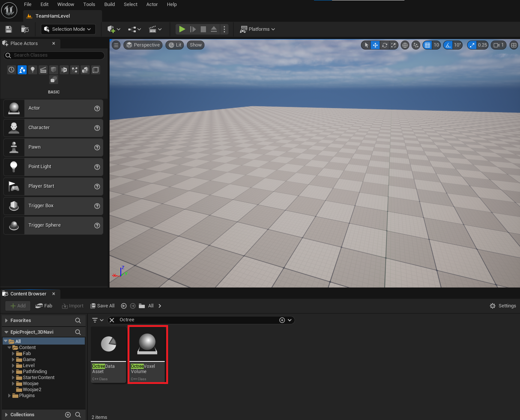The image size is (520, 420).
Task: Click the green Play button
Action: point(182,29)
